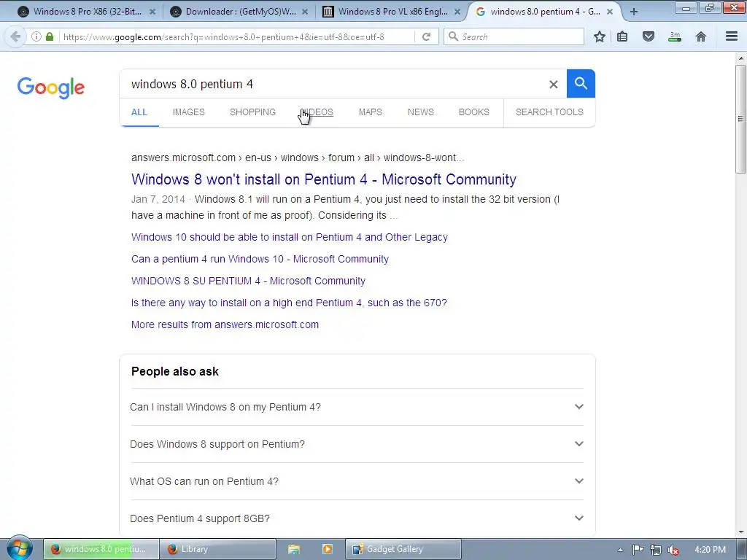Open 'WINDOWS 8 SU PENTIUM 4' link
This screenshot has height=560, width=747.
248,281
